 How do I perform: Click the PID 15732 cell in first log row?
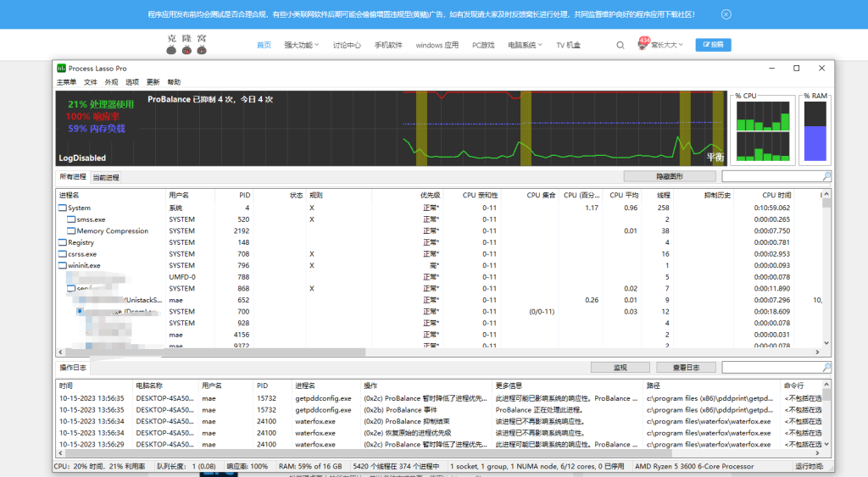pyautogui.click(x=266, y=398)
